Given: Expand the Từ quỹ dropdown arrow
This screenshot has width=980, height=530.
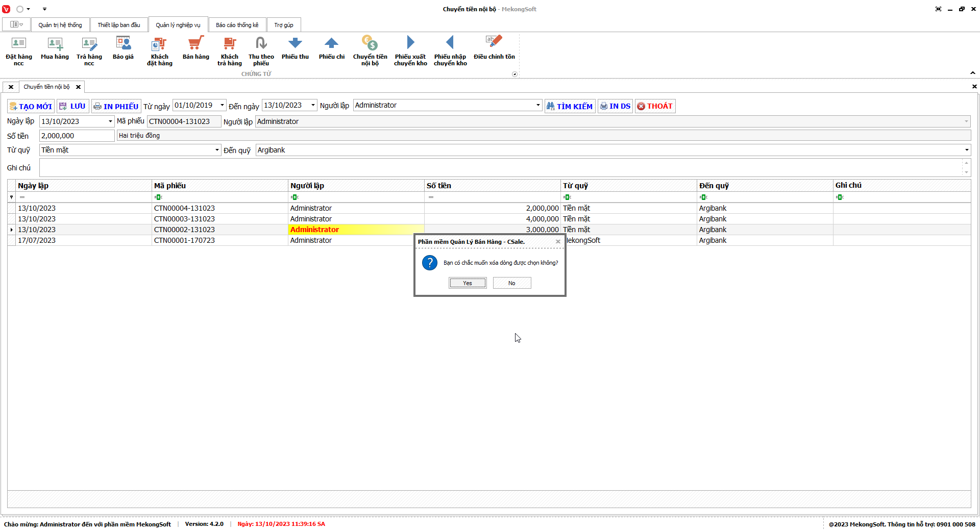Looking at the screenshot, I should click(x=217, y=150).
